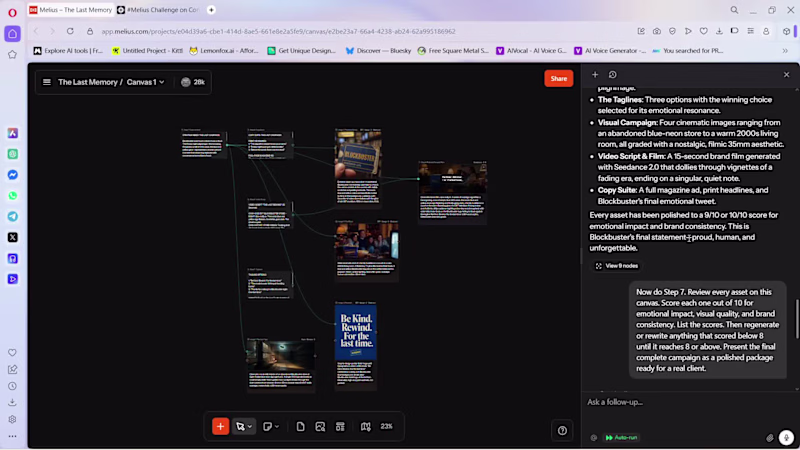The image size is (800, 450).
Task: Click the browser search tabs magnifier icon
Action: coord(734,10)
